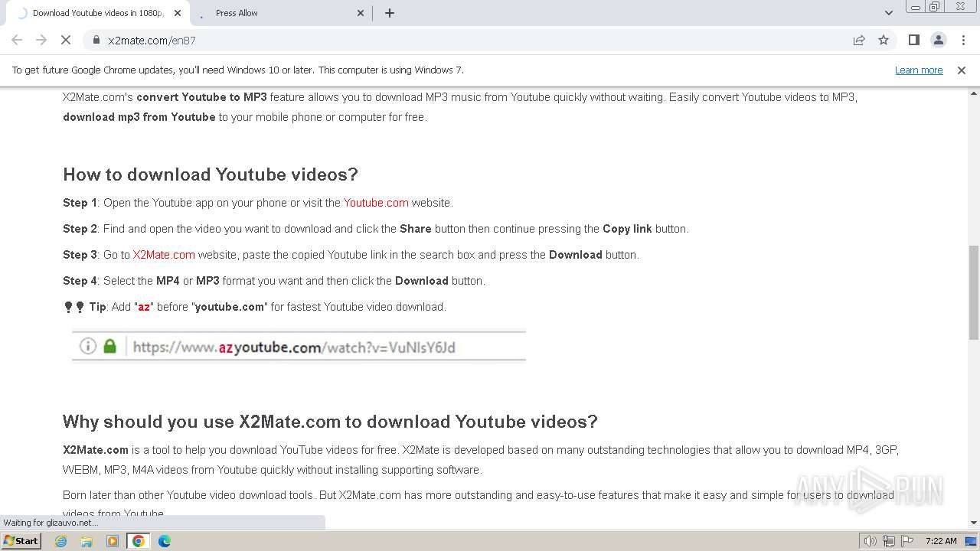The image size is (980, 551).
Task: Click the bold 'Share' word in Step 2
Action: point(416,229)
